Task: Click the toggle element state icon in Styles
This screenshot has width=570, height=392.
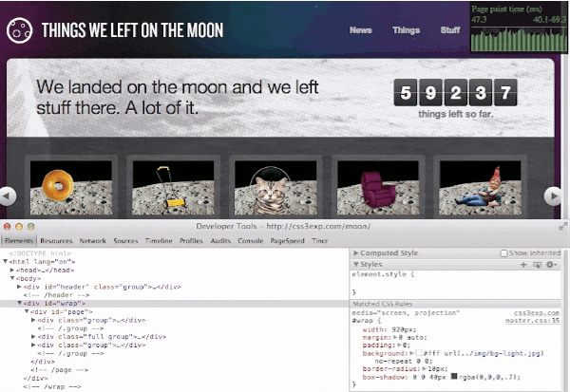Action: pos(537,263)
